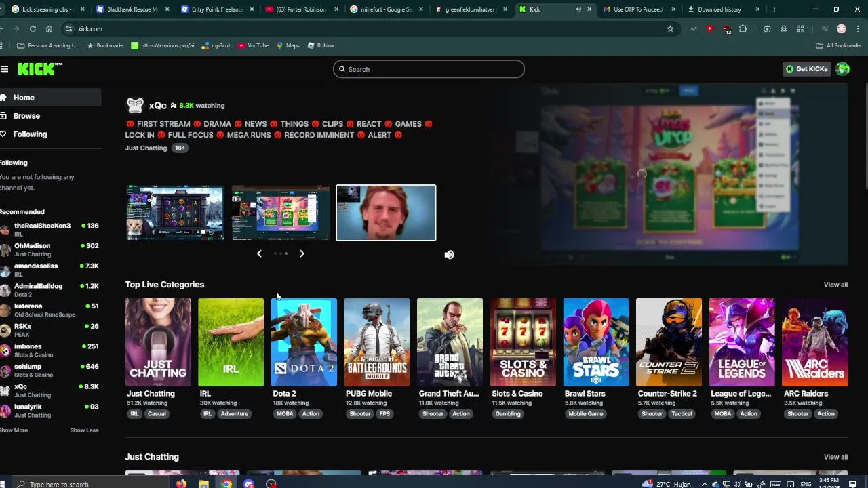Open the Roblox bookmark
Viewport: 868px width, 488px height.
tap(321, 45)
